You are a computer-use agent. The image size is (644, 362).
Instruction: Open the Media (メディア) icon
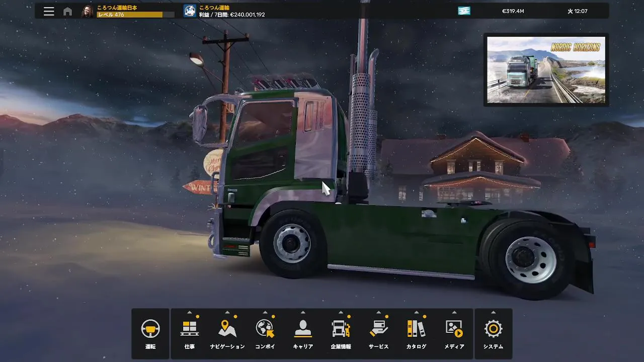[x=454, y=329]
